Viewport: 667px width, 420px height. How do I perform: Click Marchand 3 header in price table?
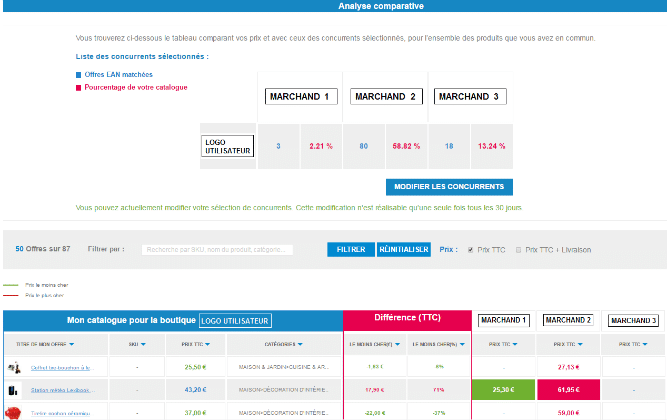coord(633,320)
